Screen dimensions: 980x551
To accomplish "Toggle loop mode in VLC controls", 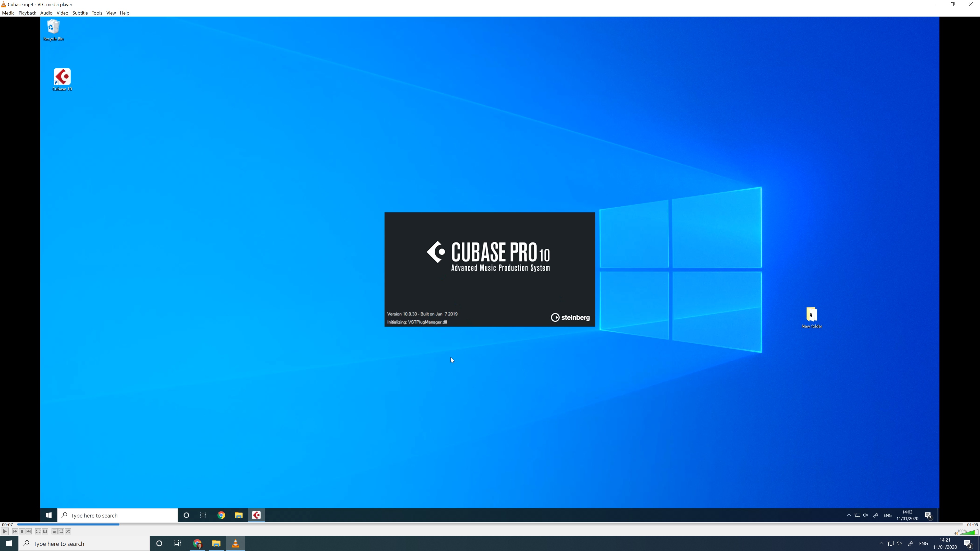I will click(61, 531).
